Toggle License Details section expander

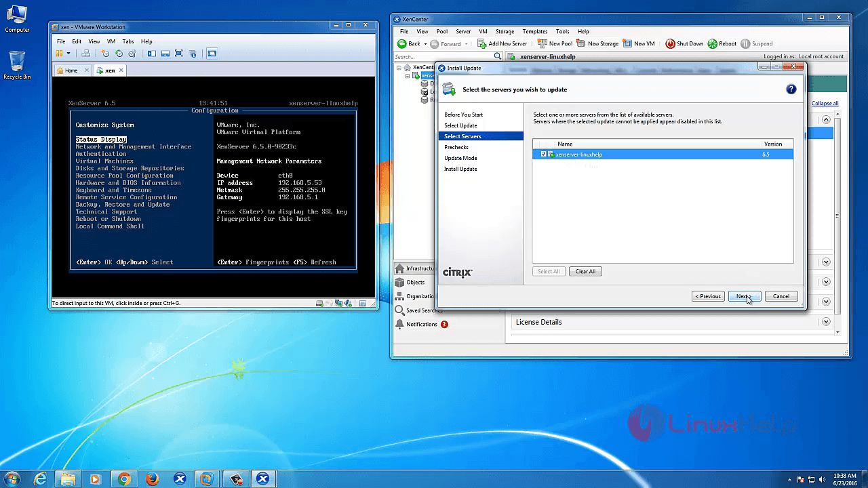(x=826, y=322)
